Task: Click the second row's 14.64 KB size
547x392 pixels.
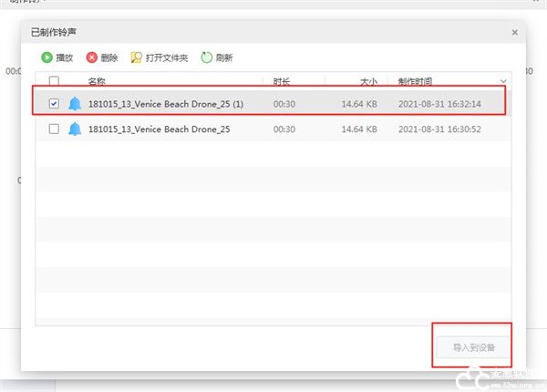Action: coord(359,129)
